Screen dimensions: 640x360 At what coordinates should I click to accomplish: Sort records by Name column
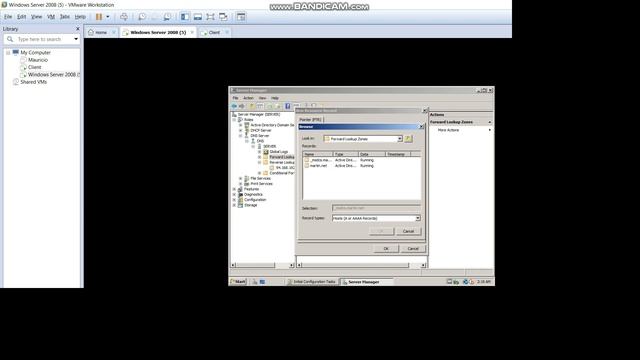pyautogui.click(x=318, y=154)
